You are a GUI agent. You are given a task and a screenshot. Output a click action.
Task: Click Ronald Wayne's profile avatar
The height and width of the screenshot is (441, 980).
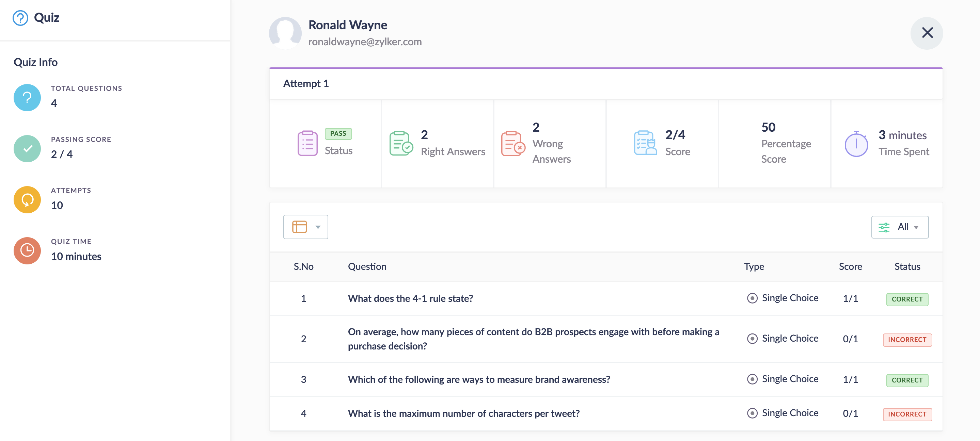(285, 33)
